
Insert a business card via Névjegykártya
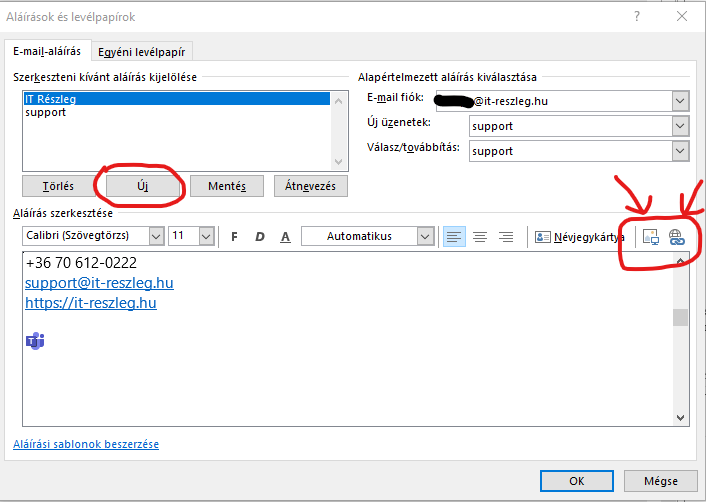click(580, 237)
